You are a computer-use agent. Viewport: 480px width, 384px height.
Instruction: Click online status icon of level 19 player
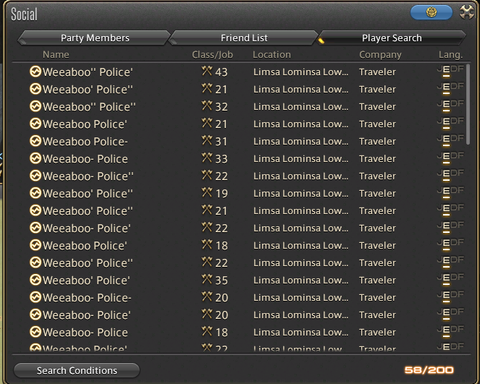(35, 193)
